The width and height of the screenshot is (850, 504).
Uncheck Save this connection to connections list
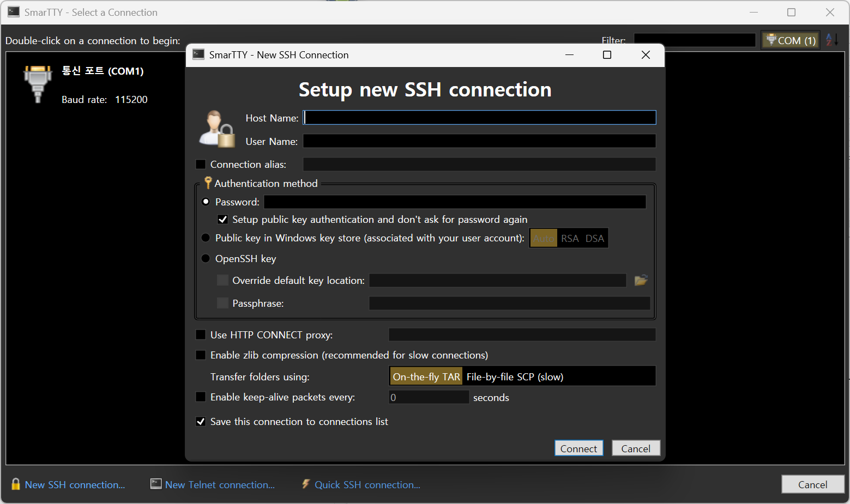click(201, 422)
